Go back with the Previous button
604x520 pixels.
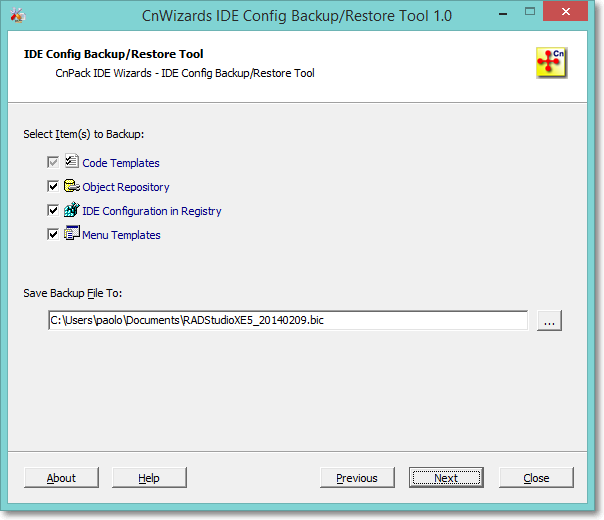pyautogui.click(x=357, y=478)
